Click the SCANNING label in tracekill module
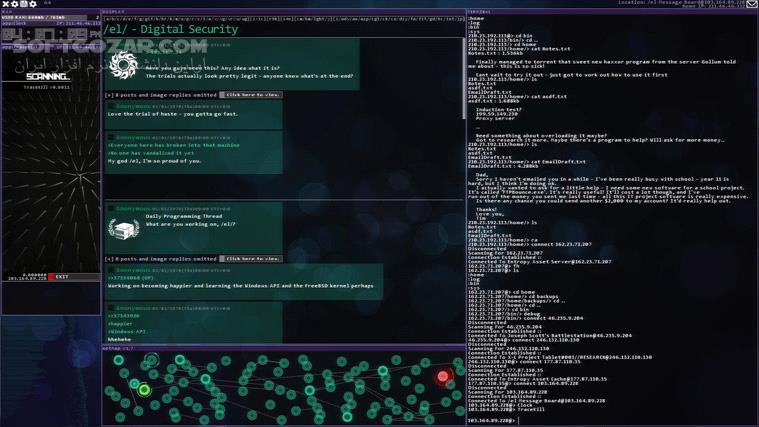 (x=47, y=76)
